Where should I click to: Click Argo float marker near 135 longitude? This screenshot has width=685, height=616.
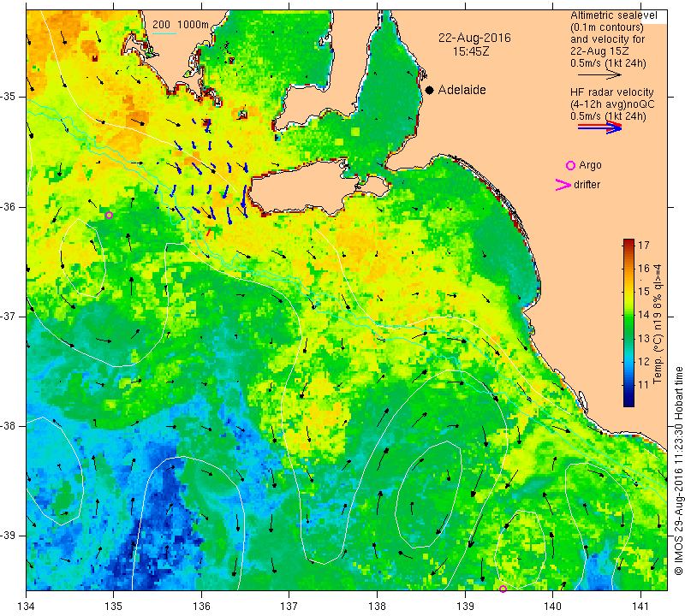(110, 216)
